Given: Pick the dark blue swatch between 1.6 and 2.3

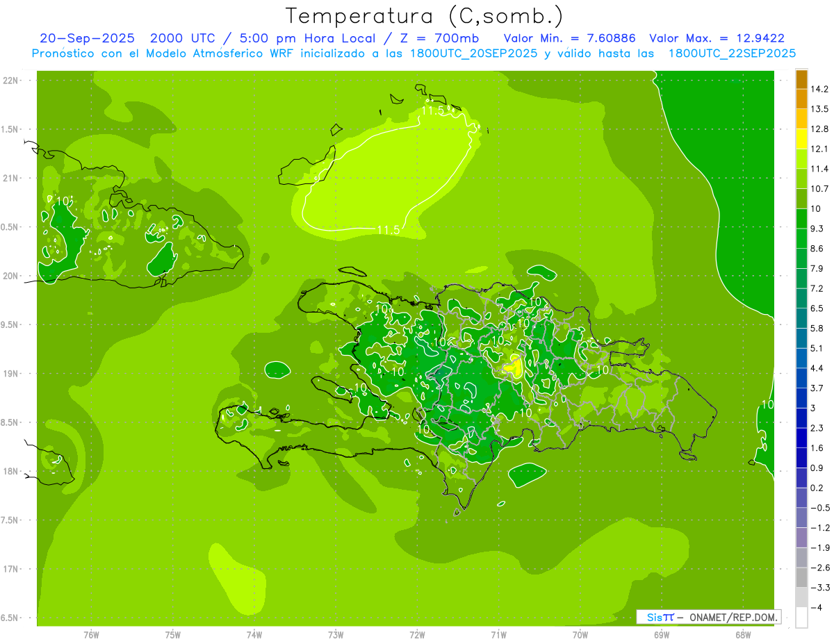Looking at the screenshot, I should click(801, 438).
